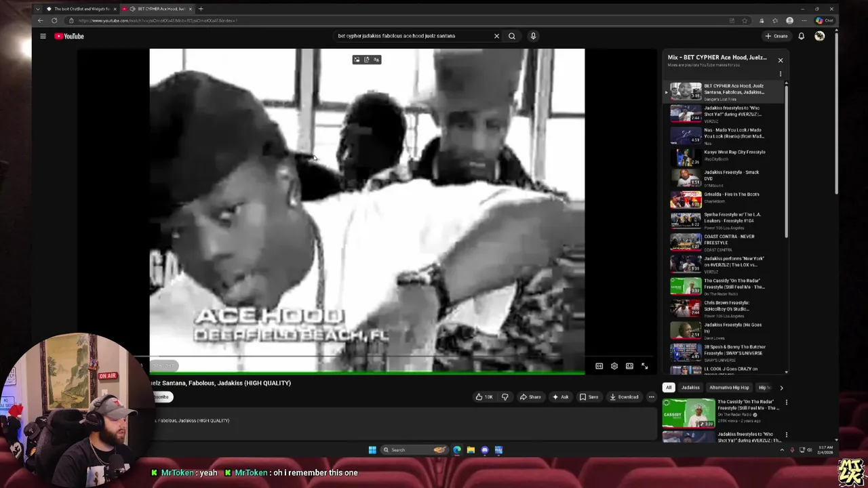The width and height of the screenshot is (868, 488).
Task: Open the recommended Cassidy 'On The Radar' thumbnail
Action: coord(688,413)
